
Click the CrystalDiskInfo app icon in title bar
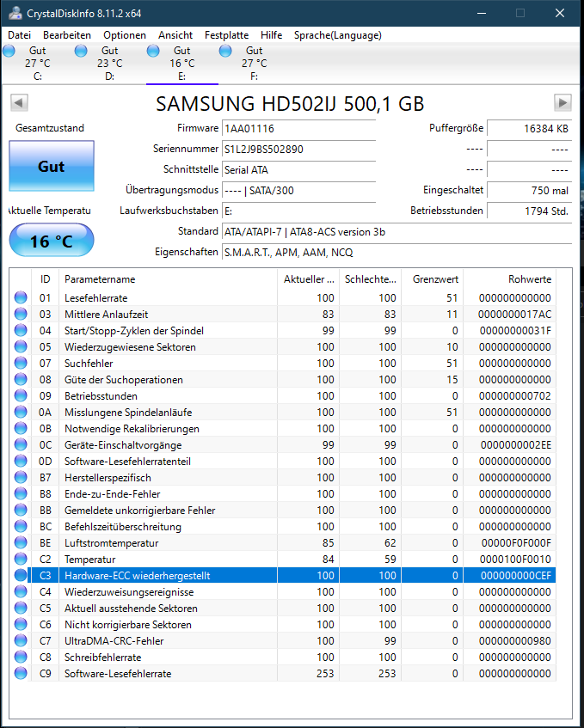pos(15,13)
